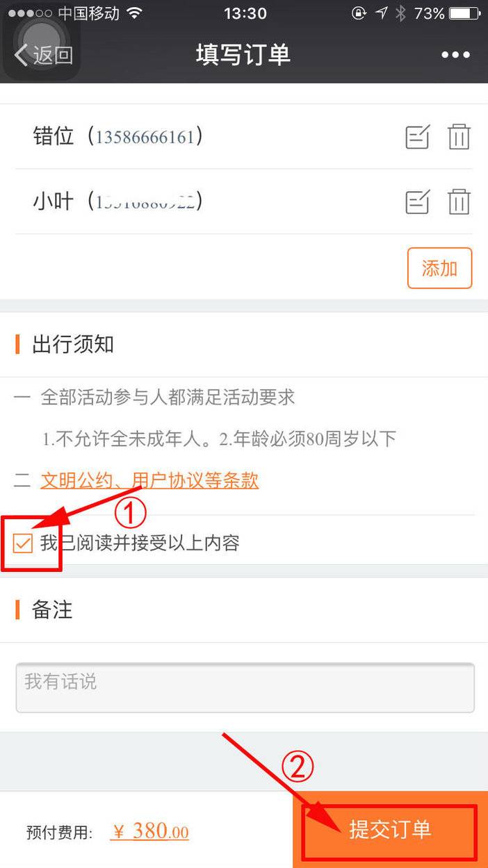Delete the 小叶 contact with trash icon
This screenshot has width=488, height=868.
[459, 201]
